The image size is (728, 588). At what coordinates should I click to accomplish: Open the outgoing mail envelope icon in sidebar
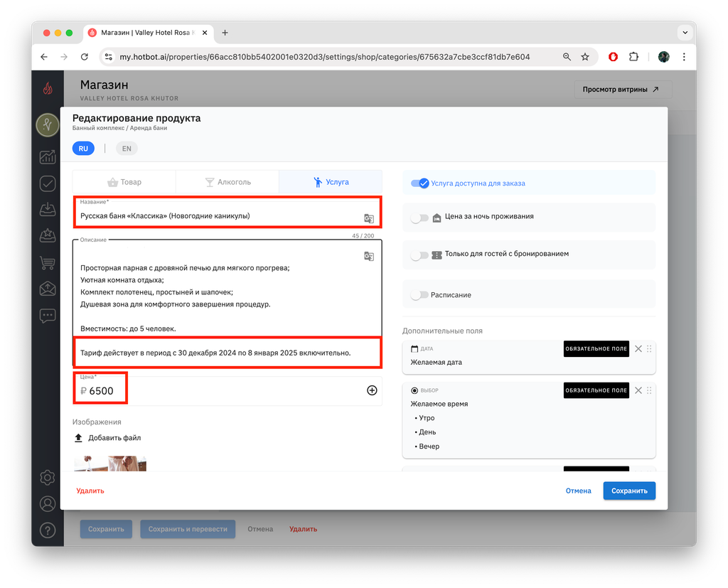click(x=48, y=289)
